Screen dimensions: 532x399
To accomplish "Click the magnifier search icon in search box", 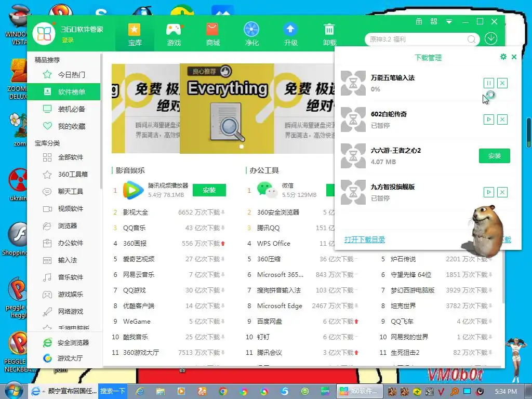I will 471,39.
